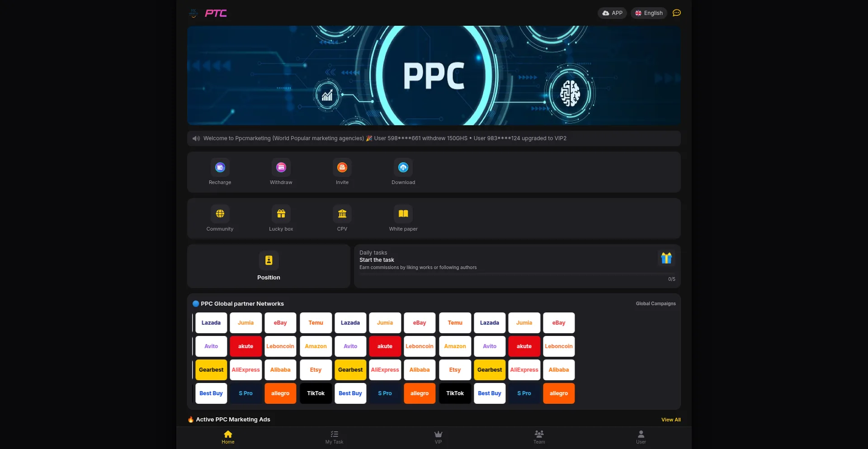Click the announcement speaker icon

[196, 138]
